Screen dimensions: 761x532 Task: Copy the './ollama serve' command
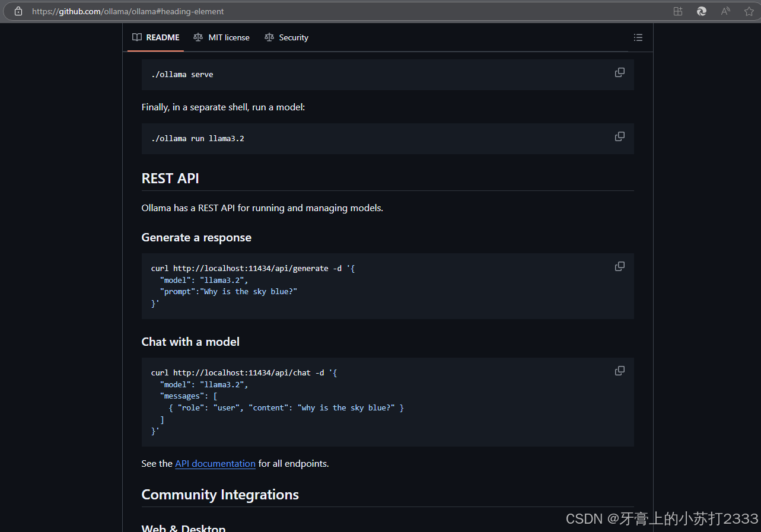tap(620, 72)
